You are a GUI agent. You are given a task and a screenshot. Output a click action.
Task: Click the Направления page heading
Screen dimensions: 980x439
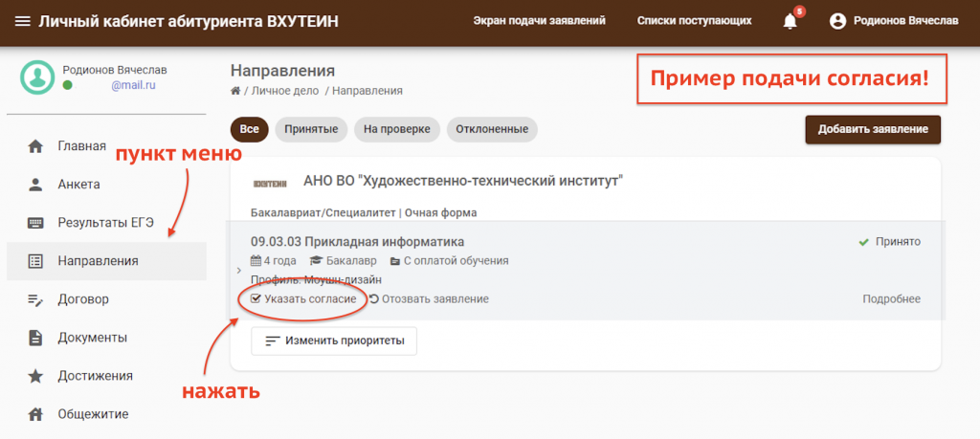[282, 71]
